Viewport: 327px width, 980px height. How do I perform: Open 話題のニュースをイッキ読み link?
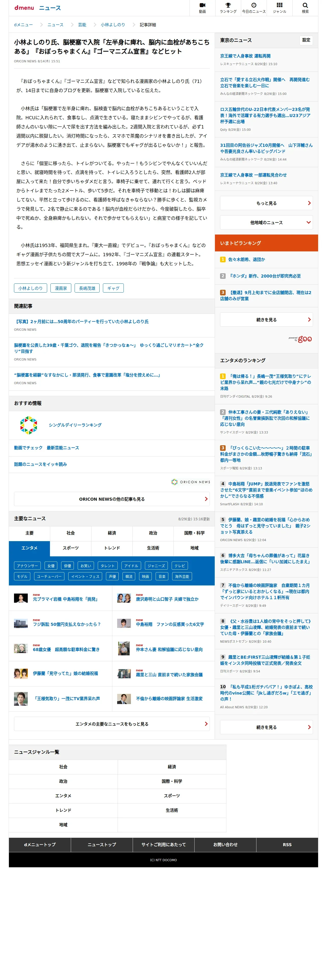click(x=40, y=464)
